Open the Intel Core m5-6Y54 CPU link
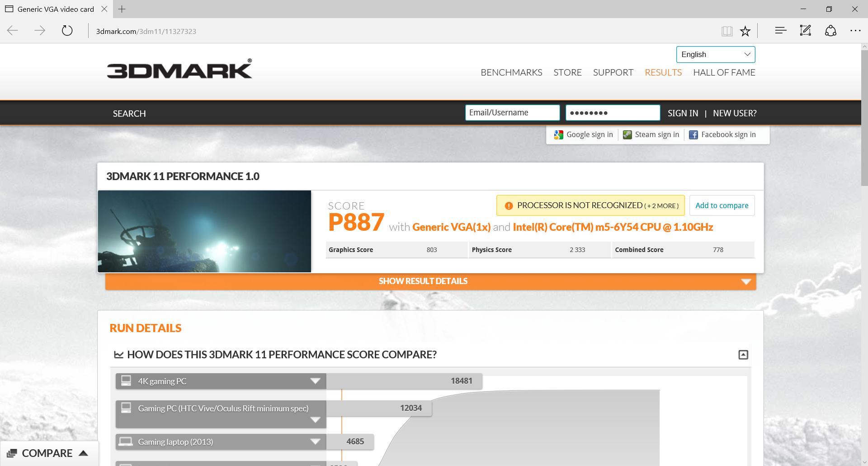The width and height of the screenshot is (868, 466). 613,227
